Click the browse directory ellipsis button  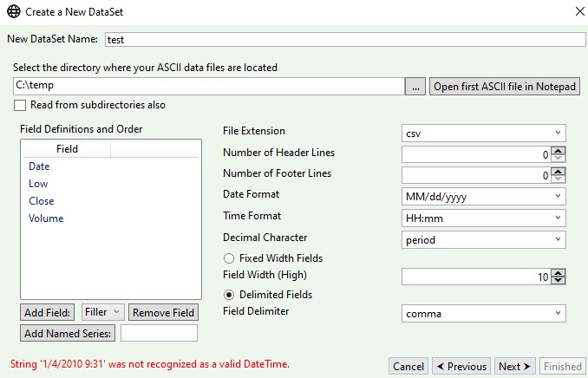click(416, 87)
